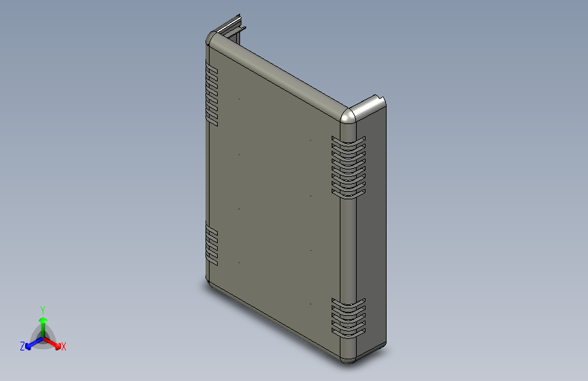Select the lower-left vent slot group

[x=212, y=245]
